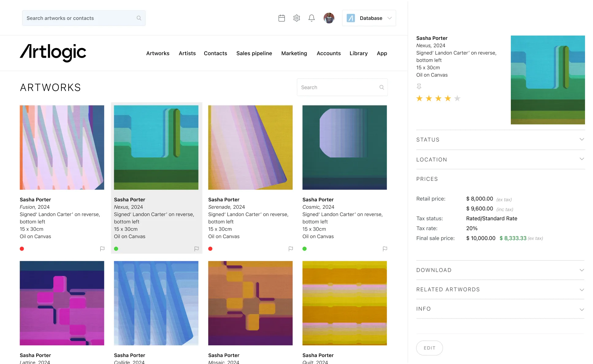This screenshot has height=364, width=593.
Task: Click the Database app logo icon
Action: pyautogui.click(x=351, y=18)
